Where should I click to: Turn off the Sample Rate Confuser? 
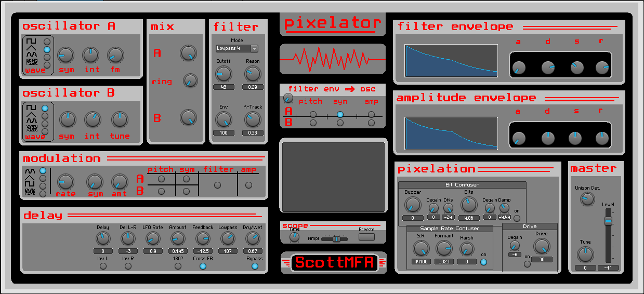point(484,262)
